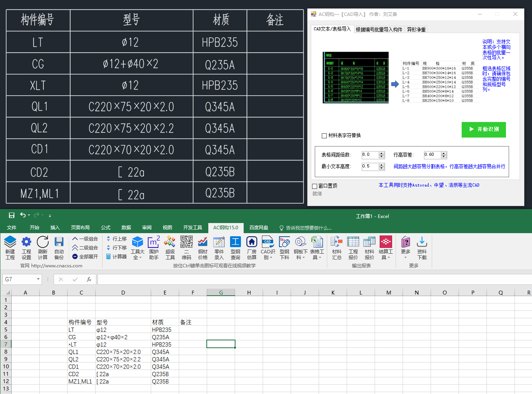Click the 计算器 button
This screenshot has width=532, height=394.
tap(117, 257)
